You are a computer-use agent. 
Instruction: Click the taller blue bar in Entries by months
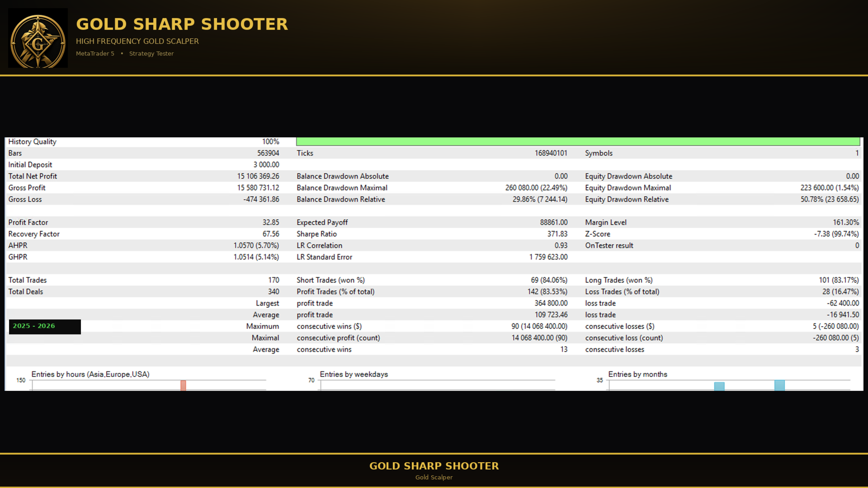[x=779, y=385]
